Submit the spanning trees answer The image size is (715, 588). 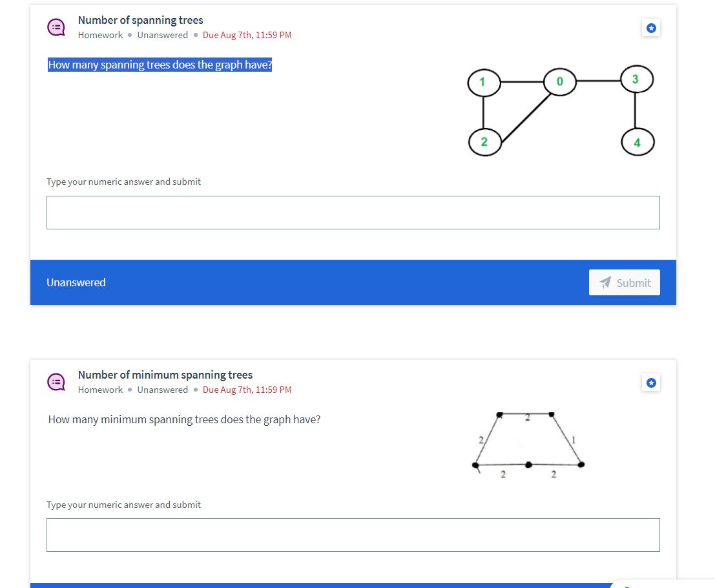click(x=625, y=282)
